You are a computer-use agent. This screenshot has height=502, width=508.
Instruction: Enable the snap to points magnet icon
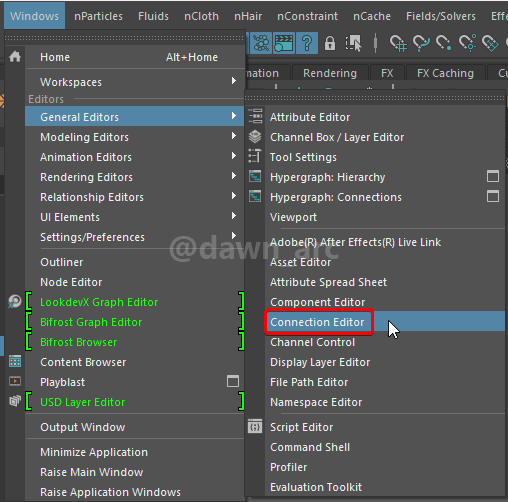click(444, 43)
